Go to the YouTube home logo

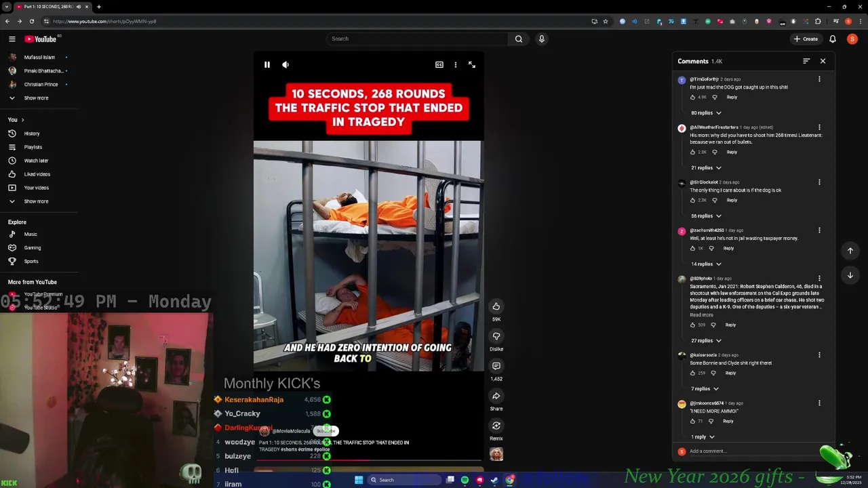point(41,39)
